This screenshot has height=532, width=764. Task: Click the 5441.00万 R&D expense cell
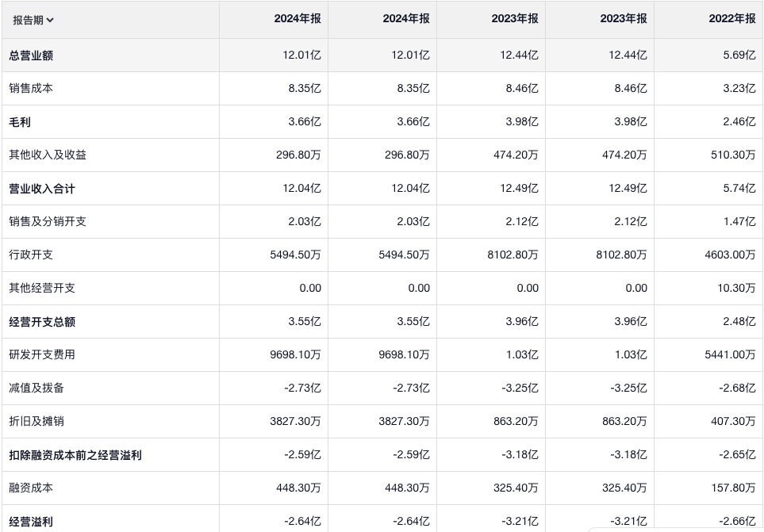click(730, 355)
